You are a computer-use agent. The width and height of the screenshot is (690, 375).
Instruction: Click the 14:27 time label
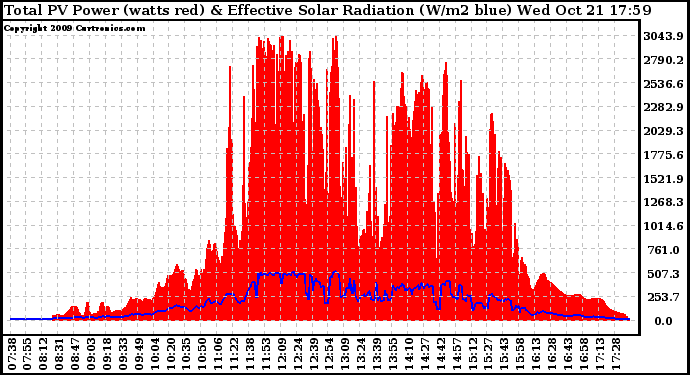coord(425,354)
